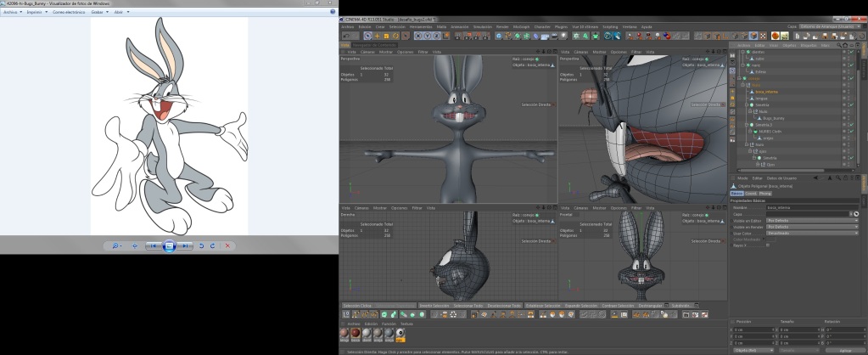Screen dimensions: 868x355
Task: Toggle green checkmark for dientes row
Action: click(x=852, y=52)
